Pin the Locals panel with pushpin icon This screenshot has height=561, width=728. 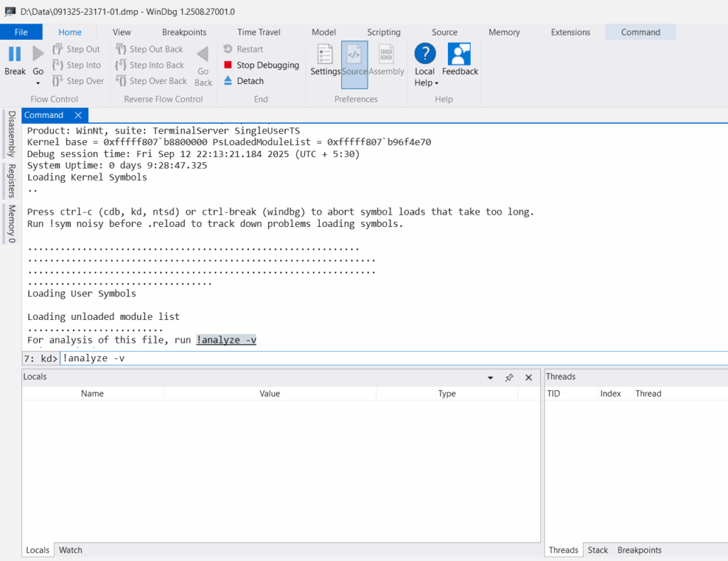pyautogui.click(x=509, y=378)
